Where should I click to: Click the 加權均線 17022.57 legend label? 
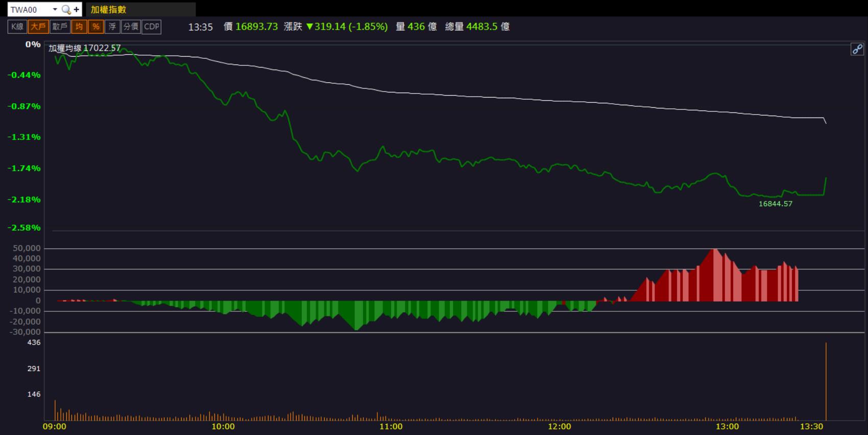click(85, 48)
